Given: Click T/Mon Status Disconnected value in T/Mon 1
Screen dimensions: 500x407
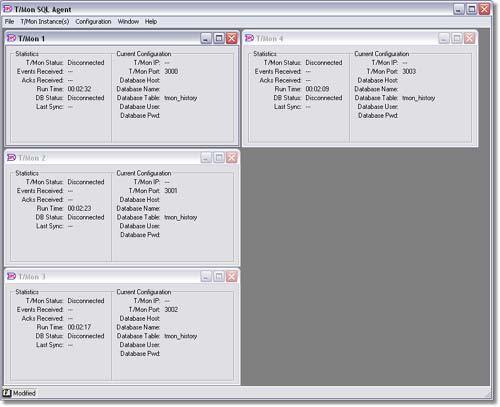Looking at the screenshot, I should point(86,63).
